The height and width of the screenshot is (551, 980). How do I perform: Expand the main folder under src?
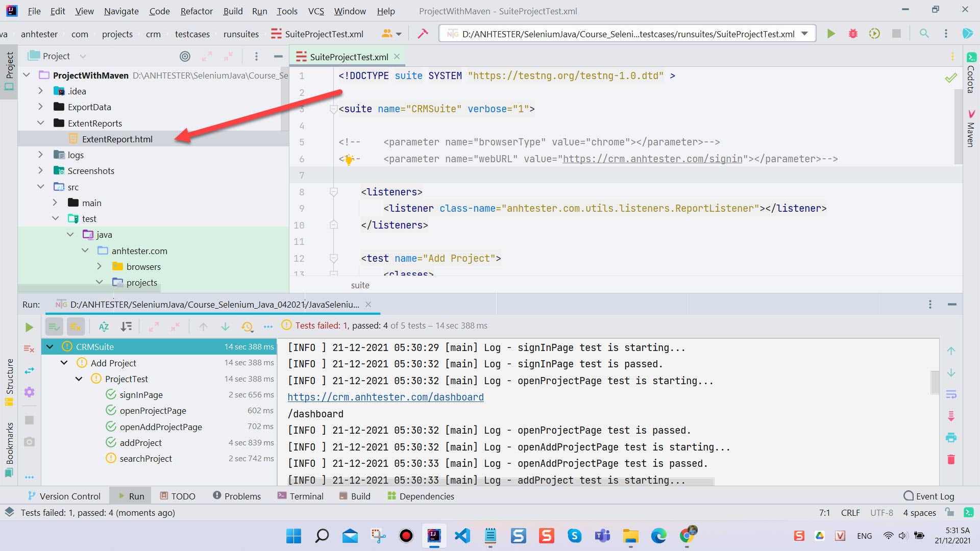[55, 203]
